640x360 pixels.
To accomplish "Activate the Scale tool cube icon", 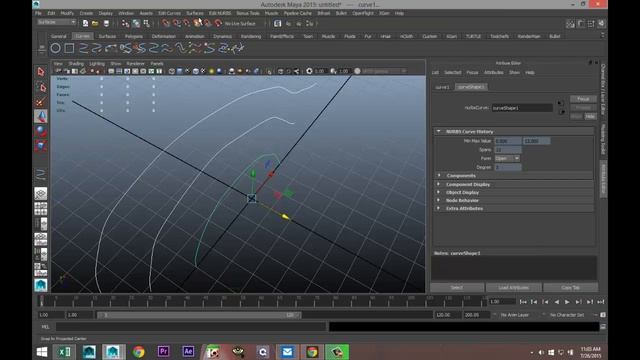I will (x=41, y=146).
